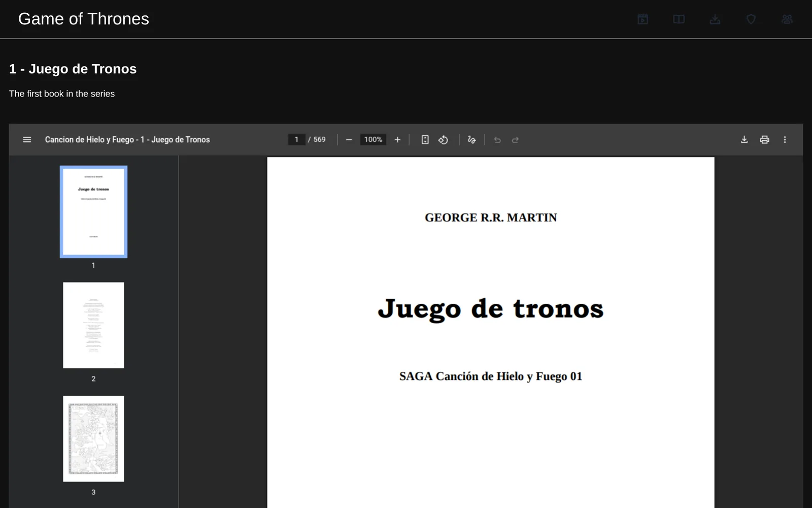The image size is (812, 508).
Task: Download the PDF from the viewer toolbar
Action: pyautogui.click(x=744, y=140)
